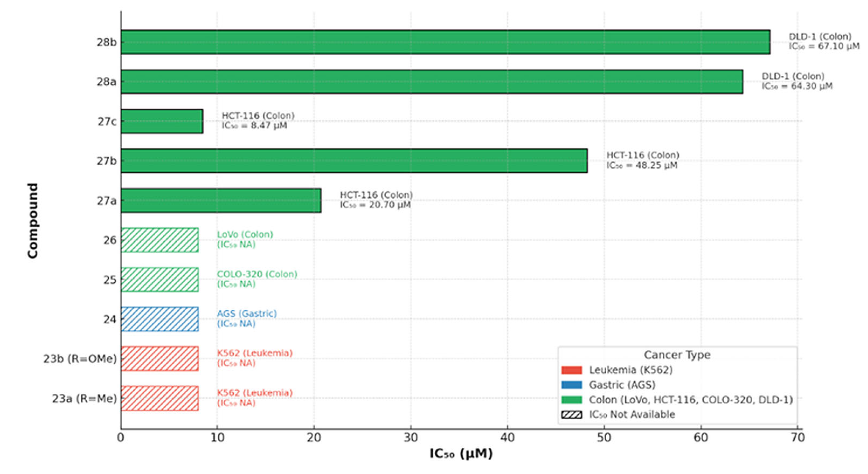The width and height of the screenshot is (868, 474).
Task: Click the blue Gastric legend swatch
Action: tap(572, 385)
